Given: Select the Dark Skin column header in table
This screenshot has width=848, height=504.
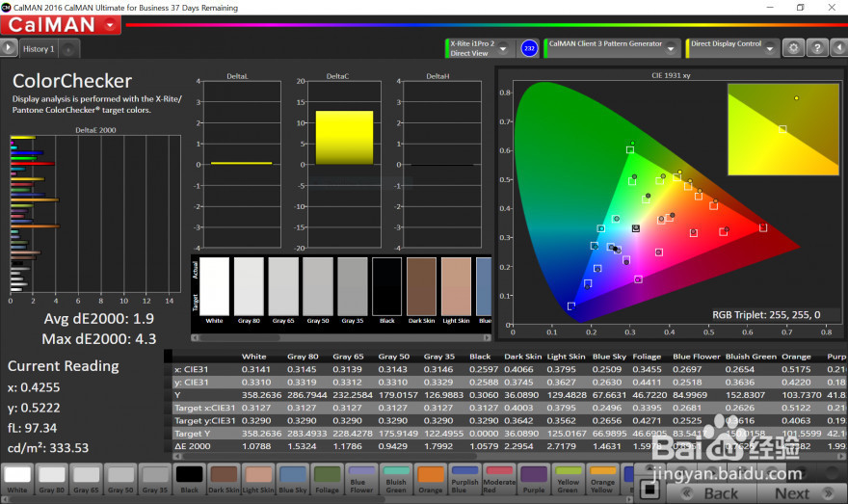Looking at the screenshot, I should tap(522, 357).
